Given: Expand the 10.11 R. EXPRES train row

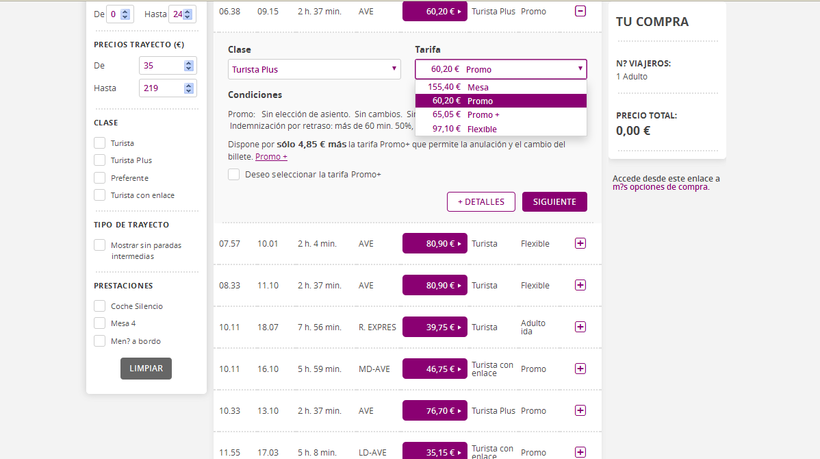Looking at the screenshot, I should coord(580,327).
